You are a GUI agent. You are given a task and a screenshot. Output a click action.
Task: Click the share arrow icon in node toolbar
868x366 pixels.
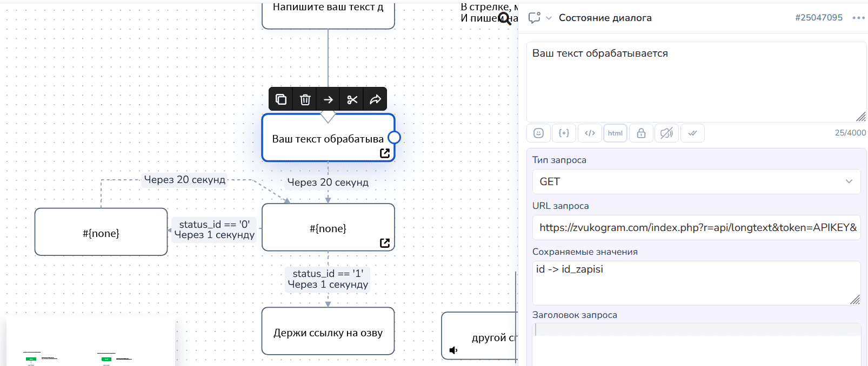[375, 99]
